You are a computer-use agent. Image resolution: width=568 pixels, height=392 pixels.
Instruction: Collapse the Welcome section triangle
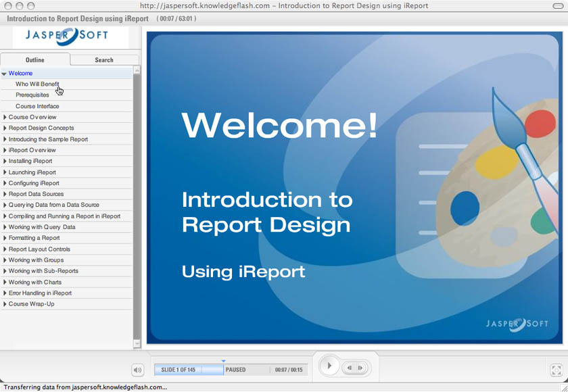pos(4,74)
